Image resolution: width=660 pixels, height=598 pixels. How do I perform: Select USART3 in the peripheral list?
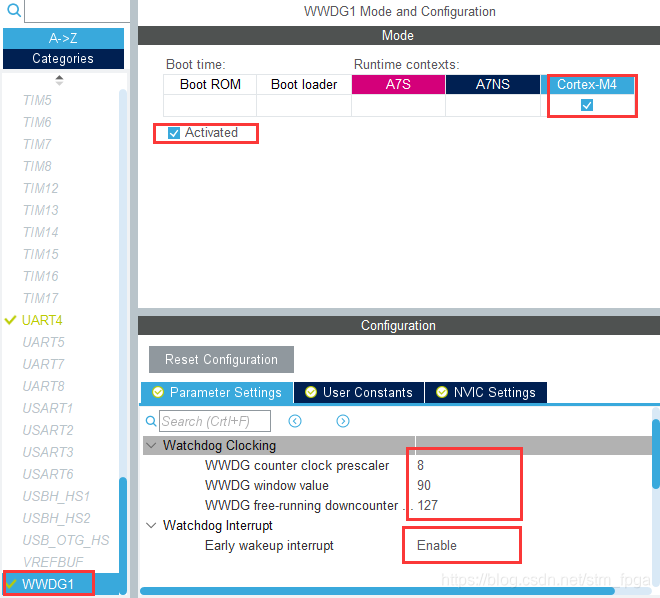tap(48, 452)
